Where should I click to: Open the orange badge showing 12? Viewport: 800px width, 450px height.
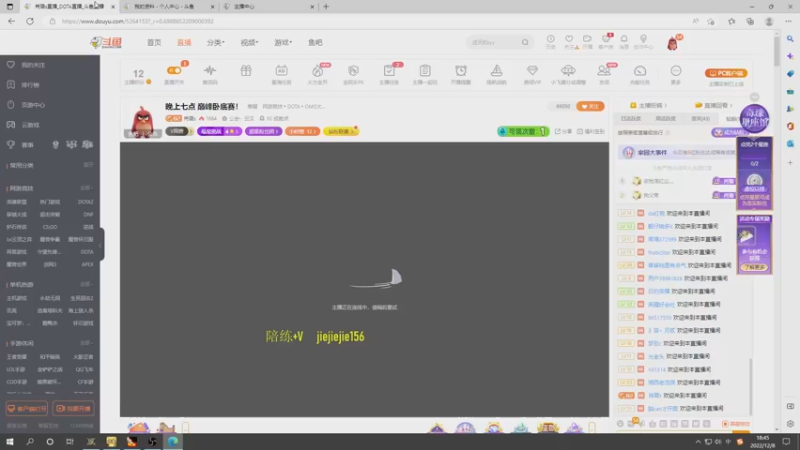[x=302, y=131]
